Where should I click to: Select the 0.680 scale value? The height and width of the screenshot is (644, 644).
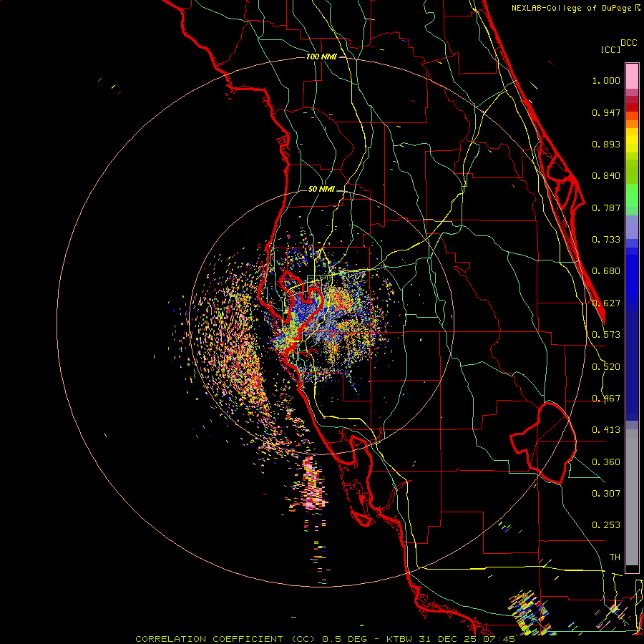click(606, 271)
